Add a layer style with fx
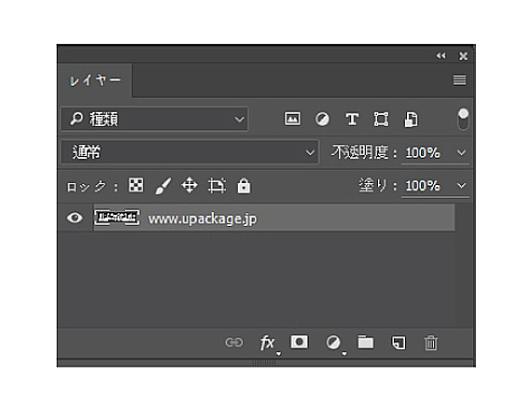This screenshot has width=532, height=412. click(x=268, y=343)
